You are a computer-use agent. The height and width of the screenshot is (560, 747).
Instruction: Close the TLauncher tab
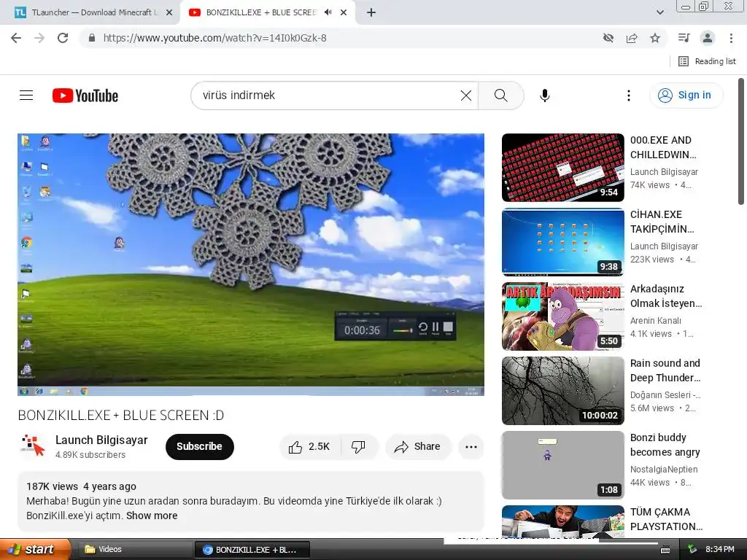169,13
